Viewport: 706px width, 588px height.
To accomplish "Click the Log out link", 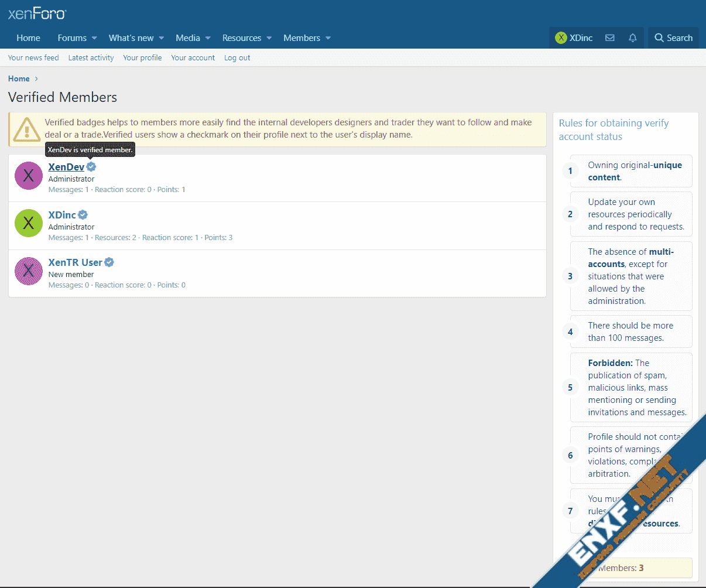I will tap(237, 58).
